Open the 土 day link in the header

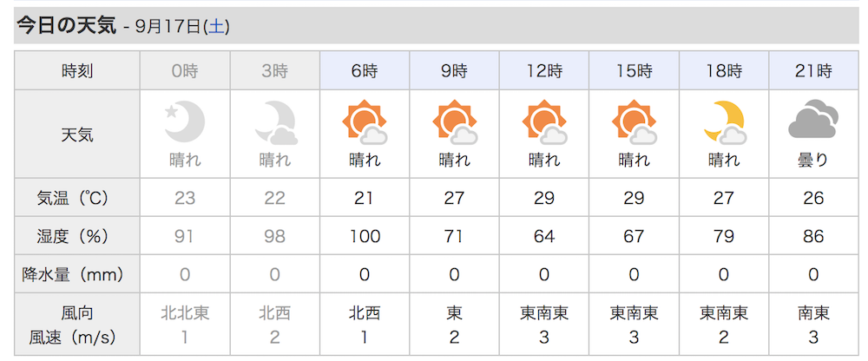(216, 26)
